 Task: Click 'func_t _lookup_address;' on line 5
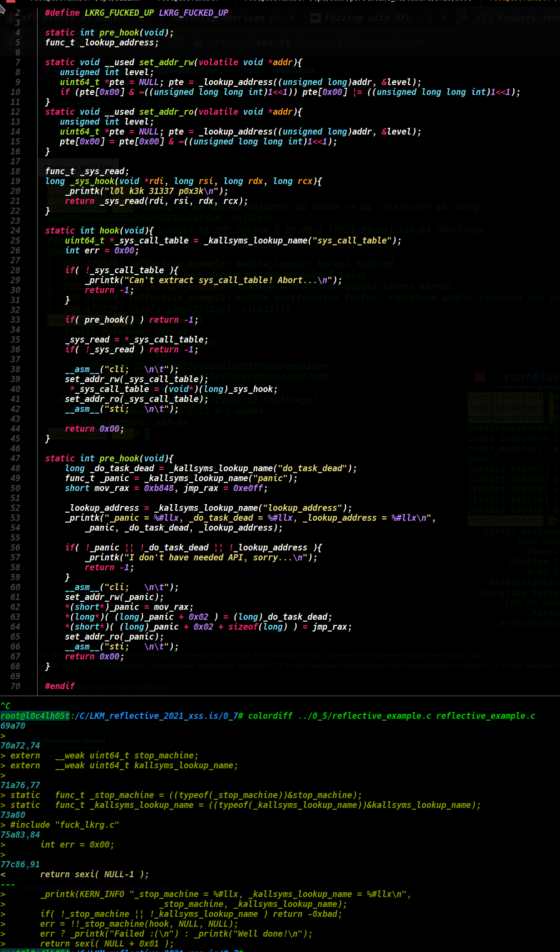(x=102, y=42)
